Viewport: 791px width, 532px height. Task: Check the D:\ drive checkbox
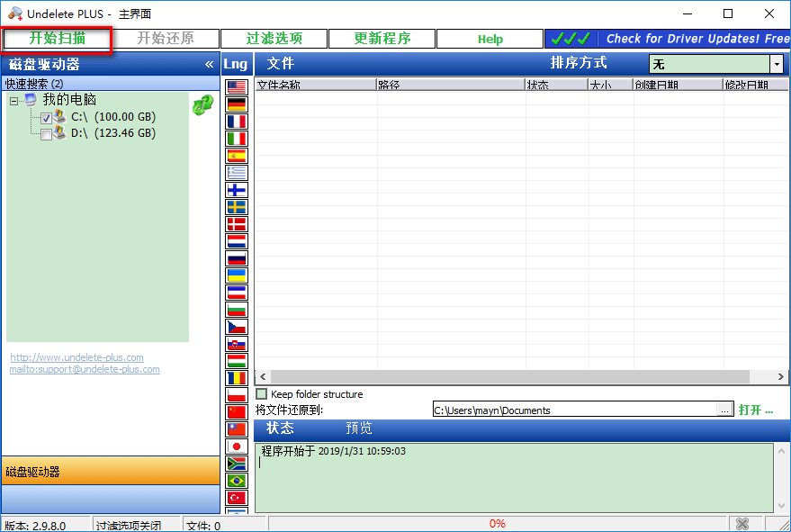(46, 134)
